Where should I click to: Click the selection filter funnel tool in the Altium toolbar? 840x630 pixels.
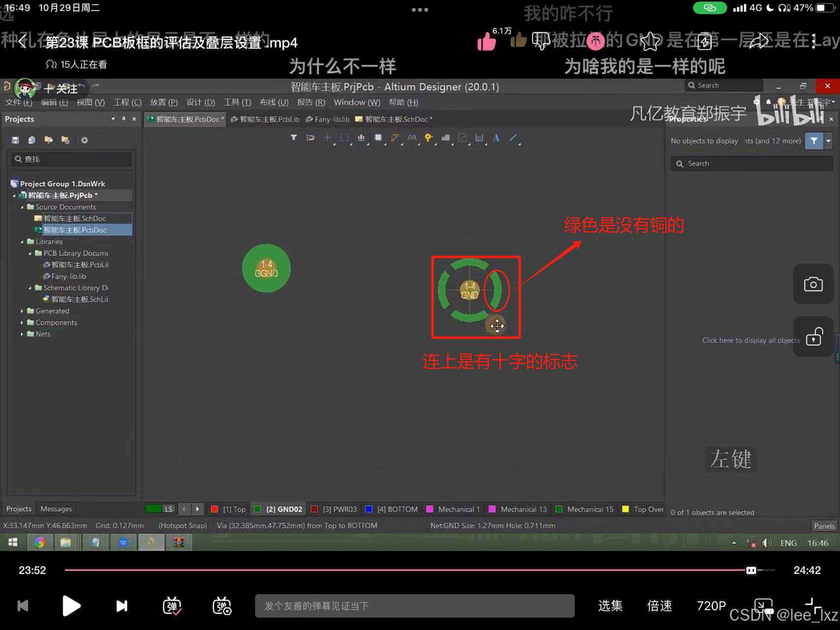[x=294, y=138]
